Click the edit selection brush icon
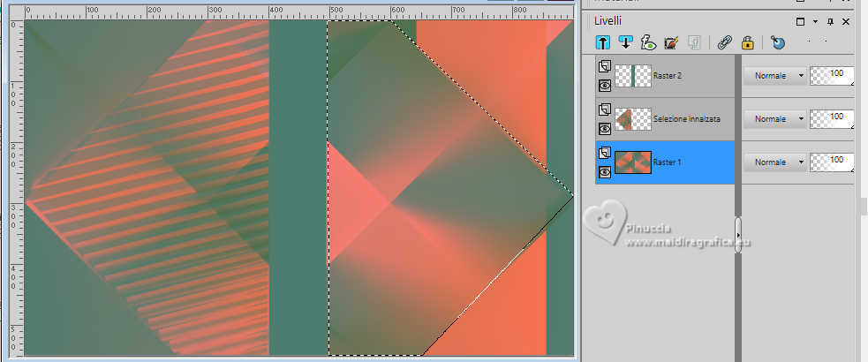Screen dimensions: 868x362 click(671, 42)
